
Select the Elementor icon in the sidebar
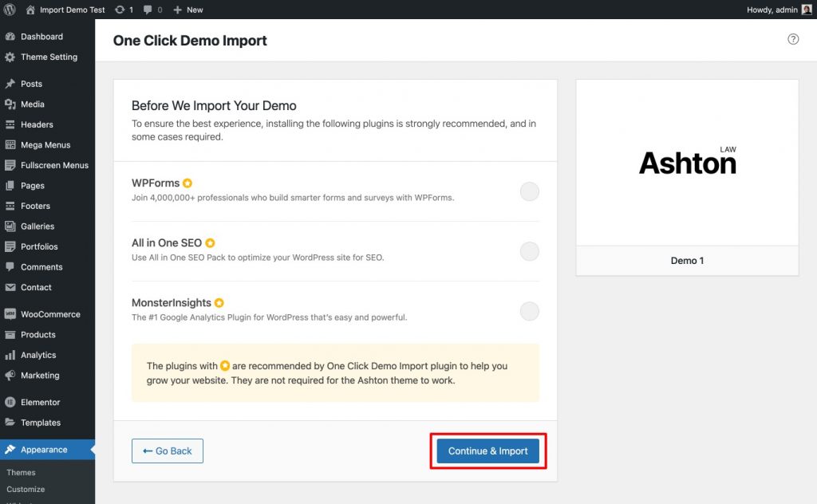pyautogui.click(x=11, y=402)
